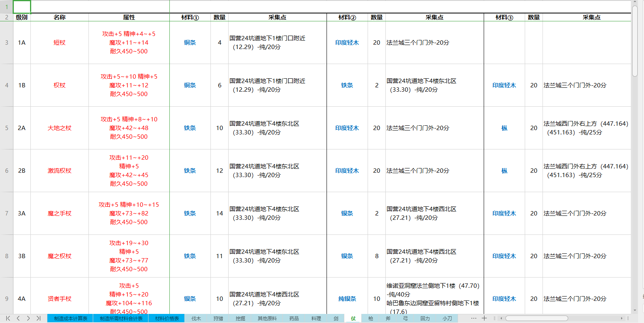Click the vertical scrollbar down arrow
The width and height of the screenshot is (644, 323).
tap(635, 310)
